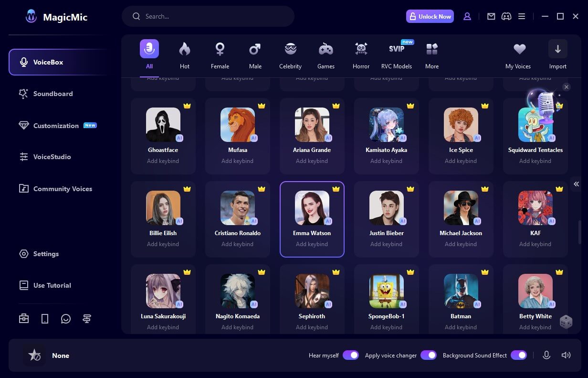
Task: Select the Ghoastface voice thumbnail
Action: pyautogui.click(x=163, y=125)
